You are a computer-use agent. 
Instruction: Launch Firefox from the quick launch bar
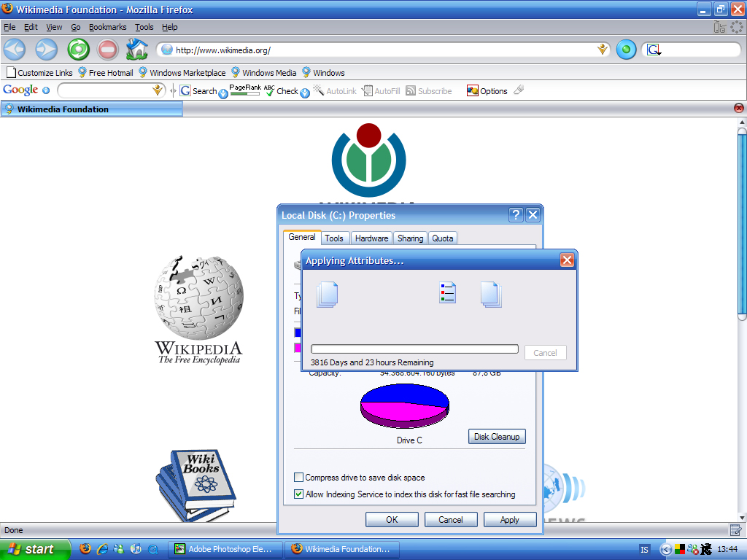point(85,548)
